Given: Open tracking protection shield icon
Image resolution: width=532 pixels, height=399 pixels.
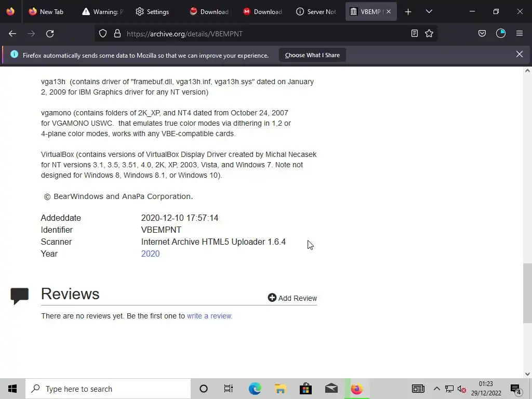Looking at the screenshot, I should pyautogui.click(x=103, y=34).
